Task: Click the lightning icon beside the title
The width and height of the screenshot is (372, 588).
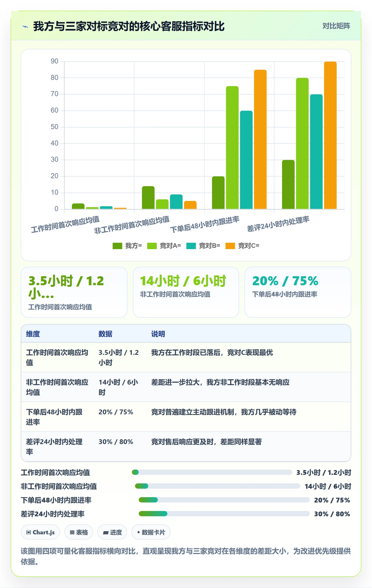Action: [x=25, y=27]
